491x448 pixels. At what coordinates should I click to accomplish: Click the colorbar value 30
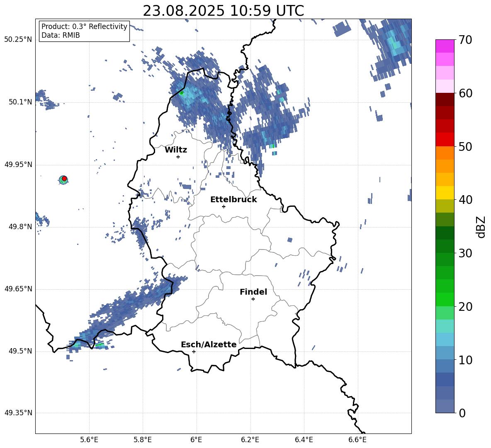coord(465,253)
